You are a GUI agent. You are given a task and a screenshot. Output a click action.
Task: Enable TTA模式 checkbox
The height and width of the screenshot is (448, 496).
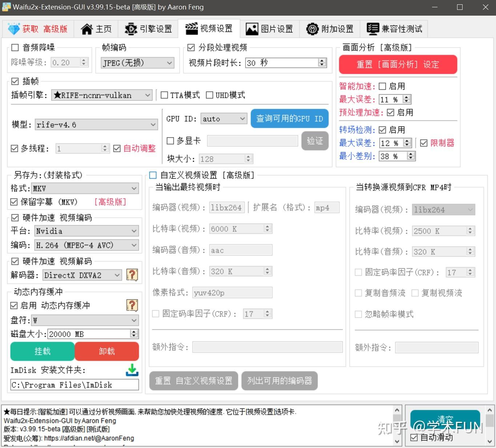pyautogui.click(x=164, y=95)
